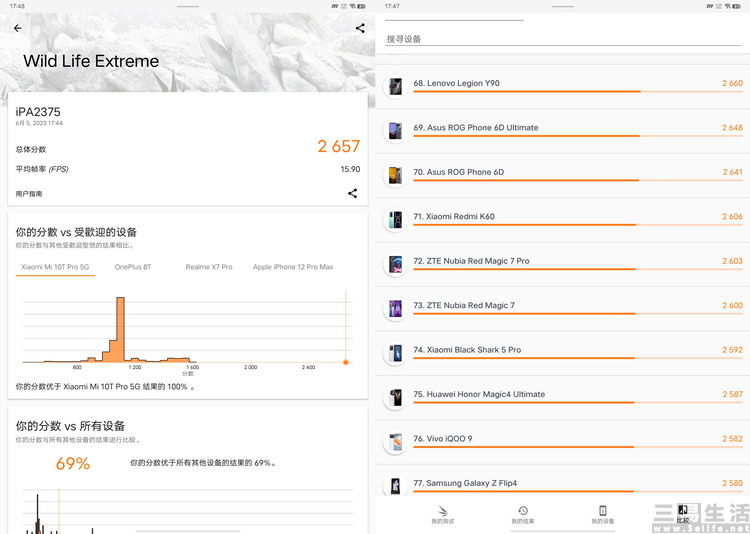Click the 2 660 score of Lenovo Legion Y90

(732, 83)
